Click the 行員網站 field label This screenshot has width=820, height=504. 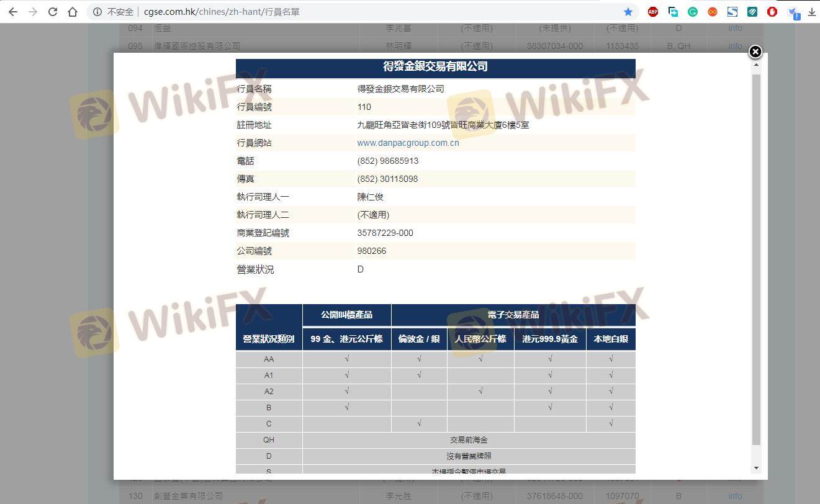[x=254, y=143]
